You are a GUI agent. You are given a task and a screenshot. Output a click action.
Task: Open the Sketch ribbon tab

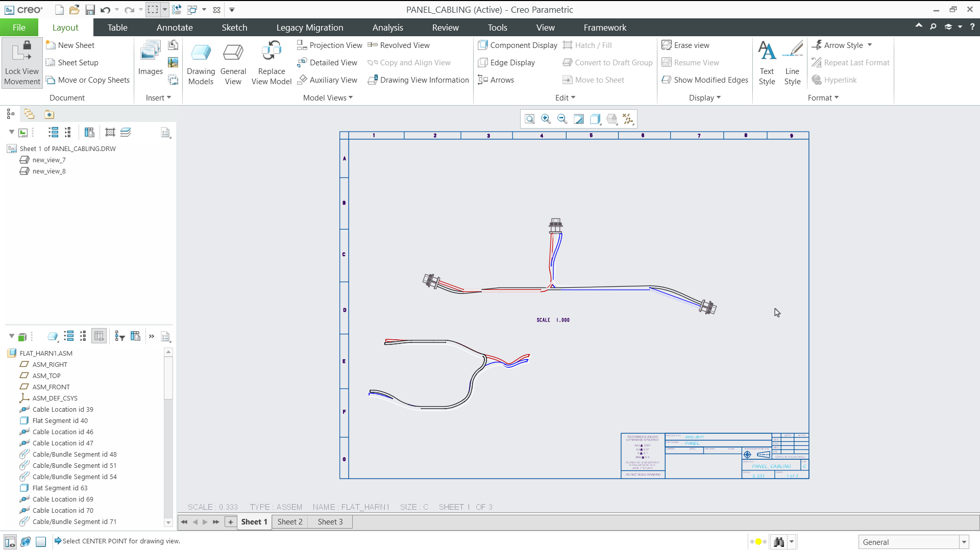click(x=234, y=28)
